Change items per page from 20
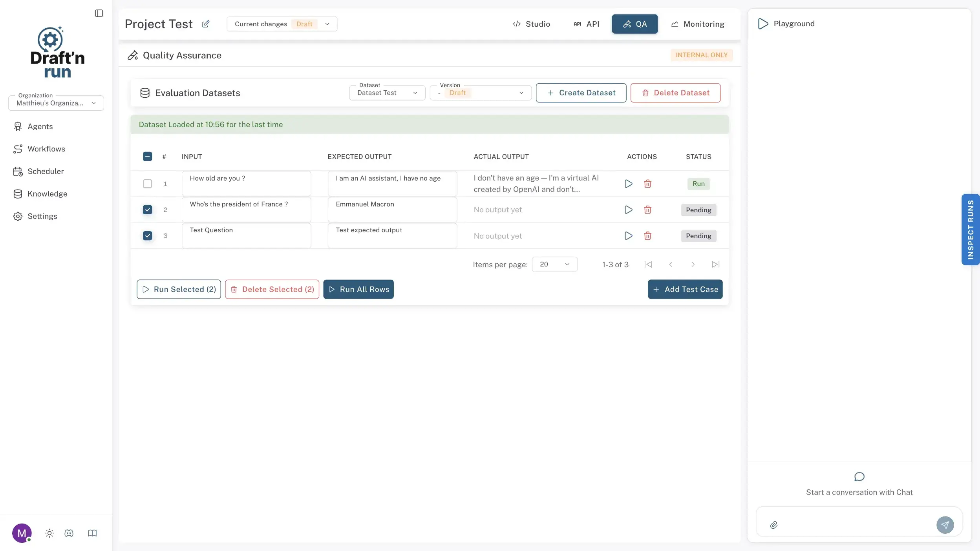 point(554,264)
